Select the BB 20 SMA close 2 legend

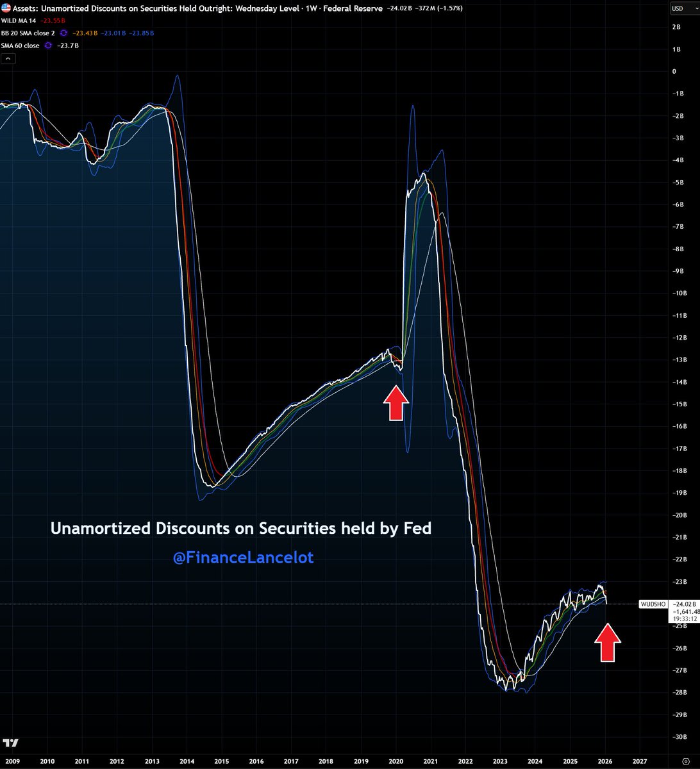point(29,33)
